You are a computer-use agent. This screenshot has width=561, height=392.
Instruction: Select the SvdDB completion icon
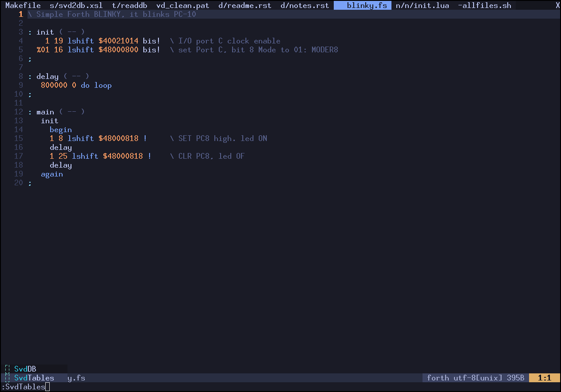tap(8, 369)
